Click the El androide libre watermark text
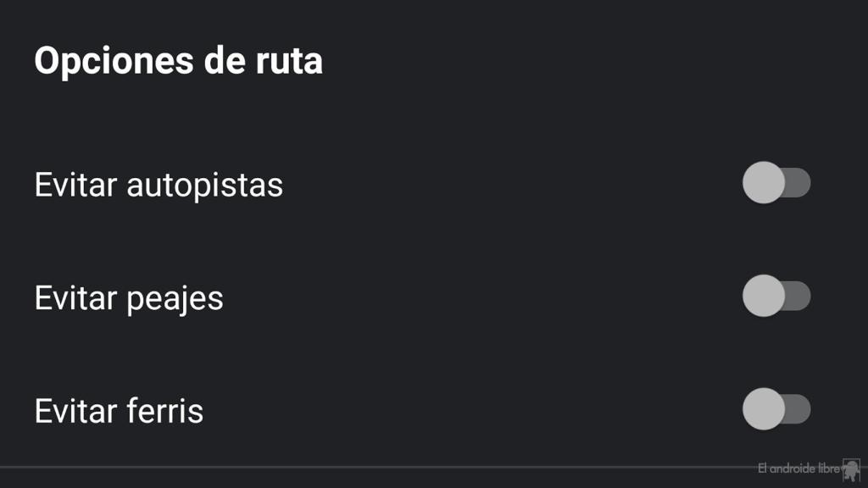This screenshot has height=488, width=868. (798, 467)
